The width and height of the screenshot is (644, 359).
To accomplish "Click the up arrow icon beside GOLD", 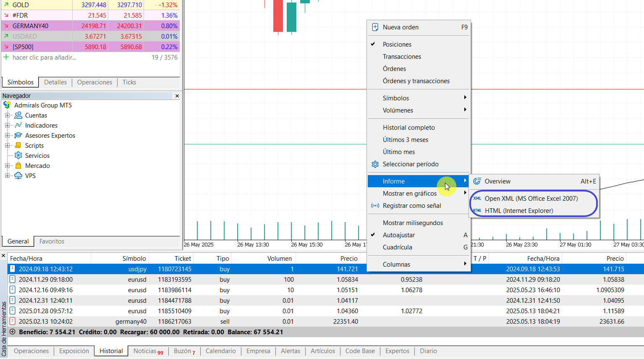I will pos(6,5).
